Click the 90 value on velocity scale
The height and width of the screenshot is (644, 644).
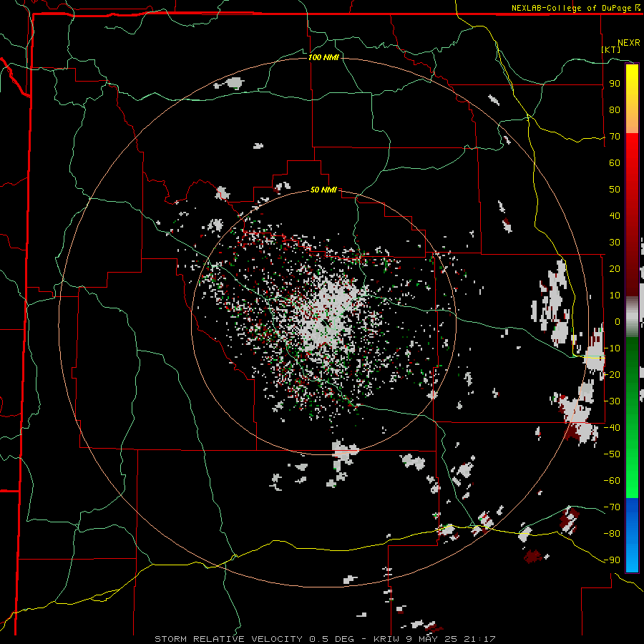[615, 84]
